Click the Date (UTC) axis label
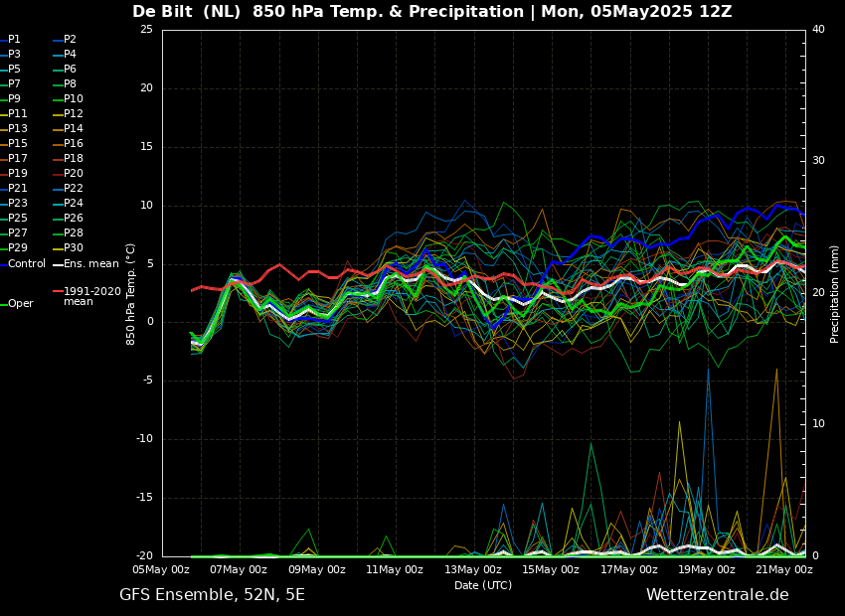Viewport: 845px width, 616px height. pos(483,586)
